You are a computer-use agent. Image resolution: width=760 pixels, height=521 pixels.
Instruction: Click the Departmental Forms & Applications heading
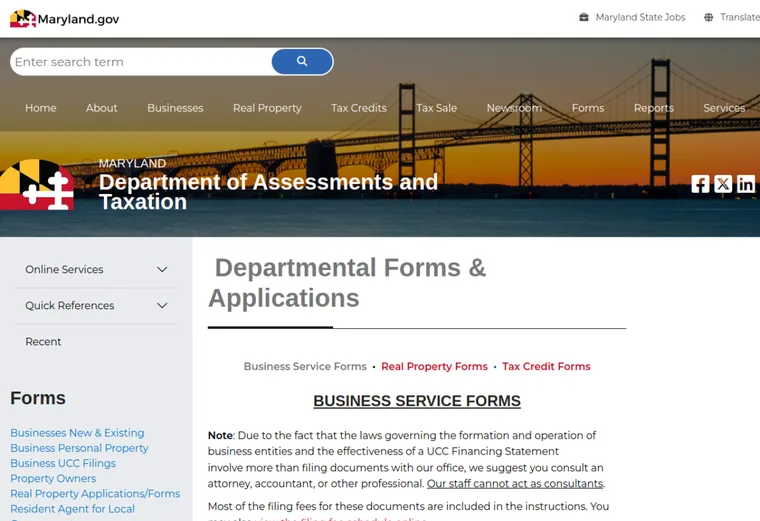(x=347, y=283)
